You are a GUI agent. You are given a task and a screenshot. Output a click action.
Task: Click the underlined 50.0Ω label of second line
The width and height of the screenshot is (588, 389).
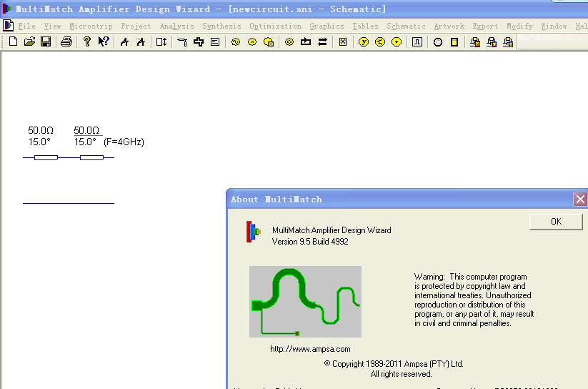click(x=86, y=130)
